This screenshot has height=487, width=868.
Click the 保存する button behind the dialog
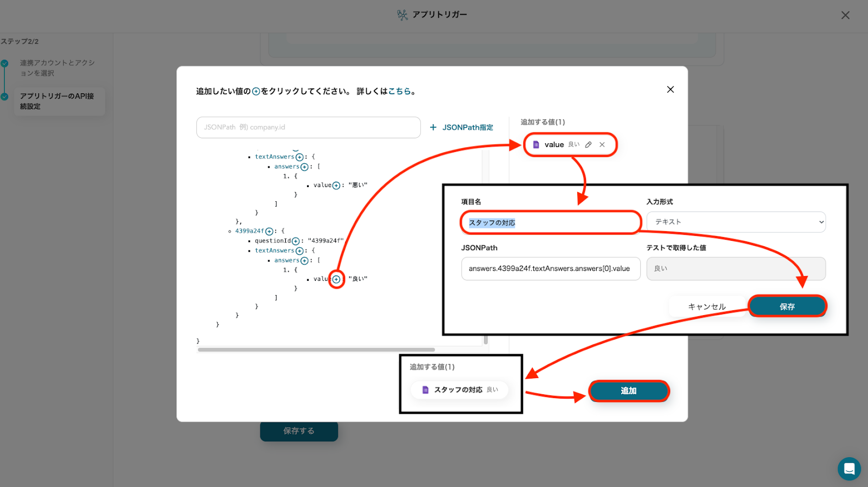pos(299,431)
